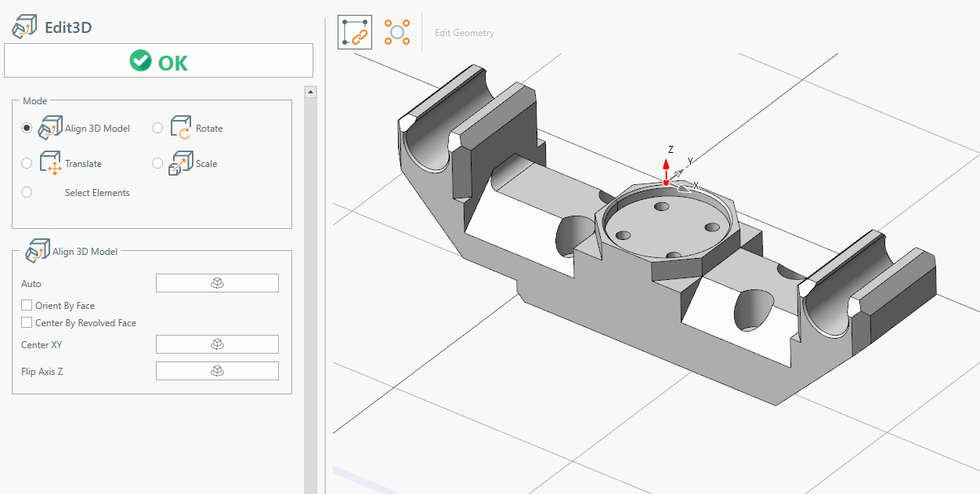Activate the orange circle nodes toolbar icon
This screenshot has height=494, width=980.
[397, 32]
